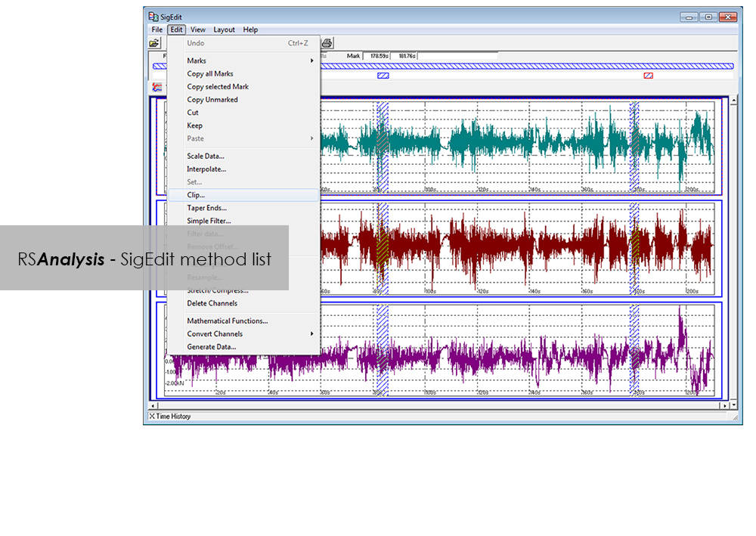Maximize the SigEdit window
Screen dimensions: 756x536
[709, 17]
